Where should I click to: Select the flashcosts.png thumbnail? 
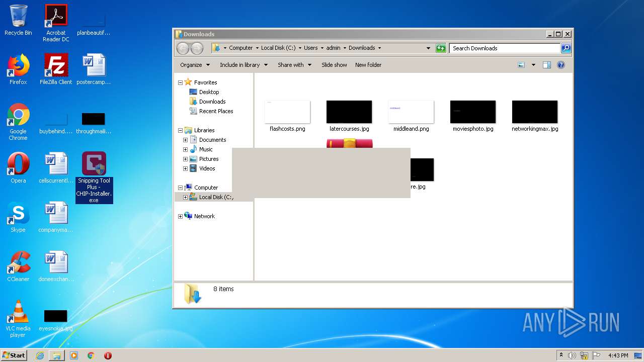point(287,116)
